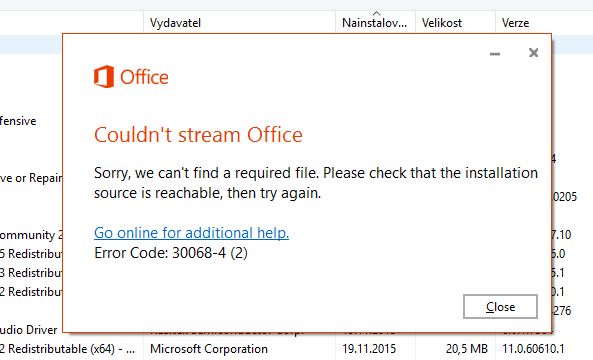Select the Redistributable (x64) program row
This screenshot has height=360, width=593.
[x=68, y=349]
